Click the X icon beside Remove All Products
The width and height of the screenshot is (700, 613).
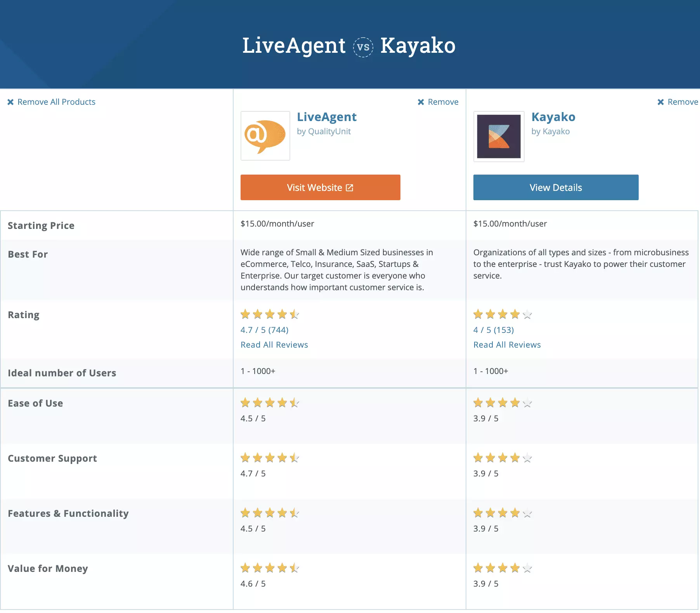click(10, 102)
